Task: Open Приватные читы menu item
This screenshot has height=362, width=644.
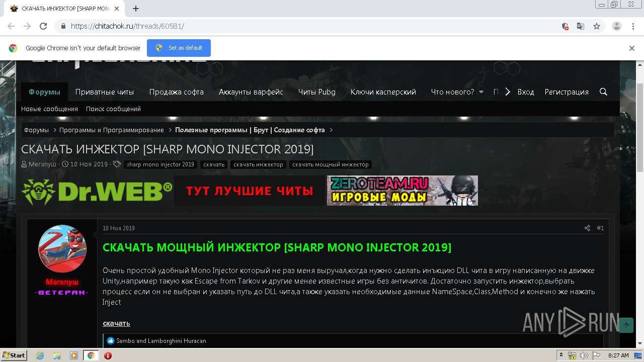Action: (105, 92)
